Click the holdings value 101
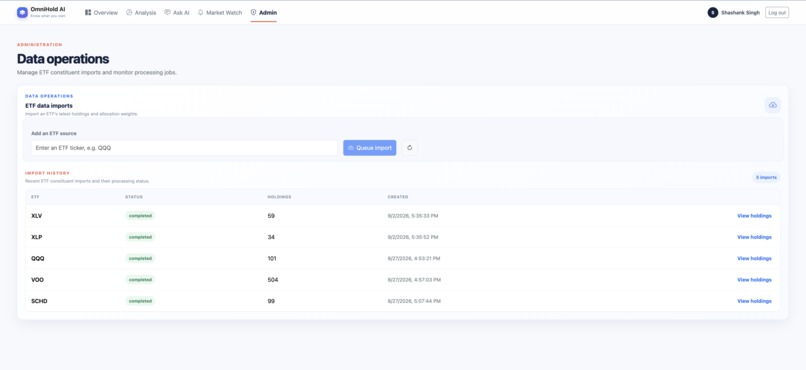 pyautogui.click(x=272, y=258)
